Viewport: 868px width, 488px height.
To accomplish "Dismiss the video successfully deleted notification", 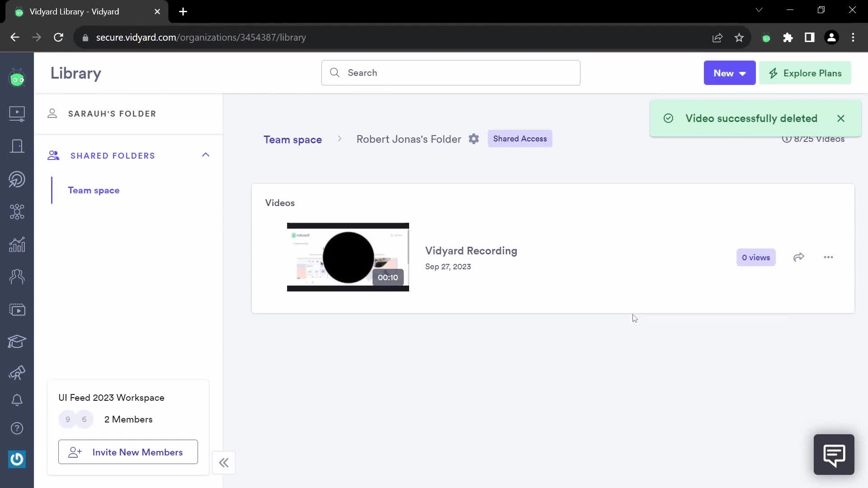I will tap(841, 118).
